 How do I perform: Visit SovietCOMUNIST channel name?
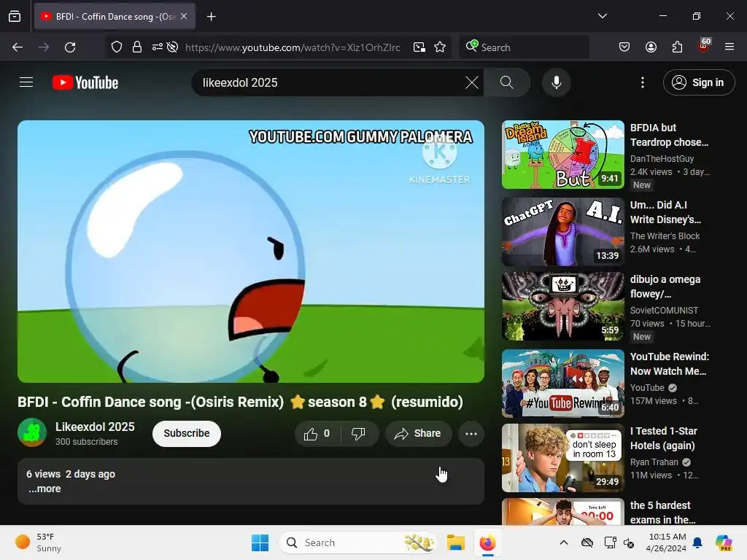pos(664,310)
